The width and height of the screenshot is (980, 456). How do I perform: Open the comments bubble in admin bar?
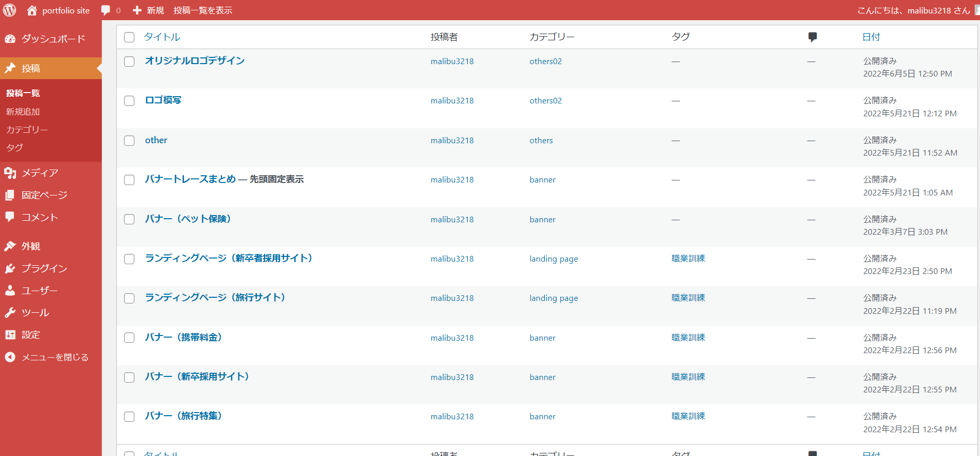point(105,10)
